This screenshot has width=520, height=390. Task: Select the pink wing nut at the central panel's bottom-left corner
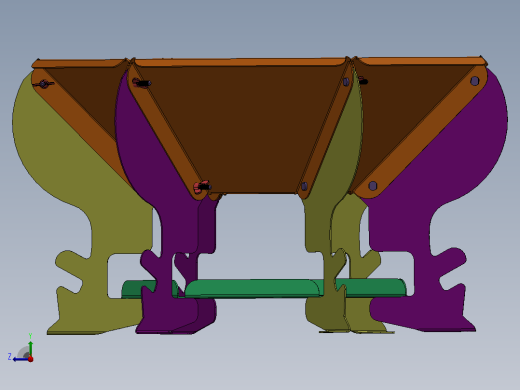202,187
